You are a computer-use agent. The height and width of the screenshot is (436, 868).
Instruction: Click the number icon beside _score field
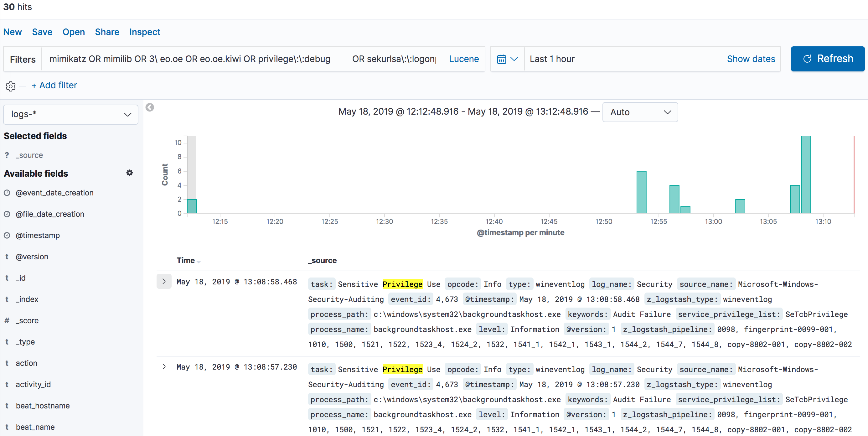[7, 320]
